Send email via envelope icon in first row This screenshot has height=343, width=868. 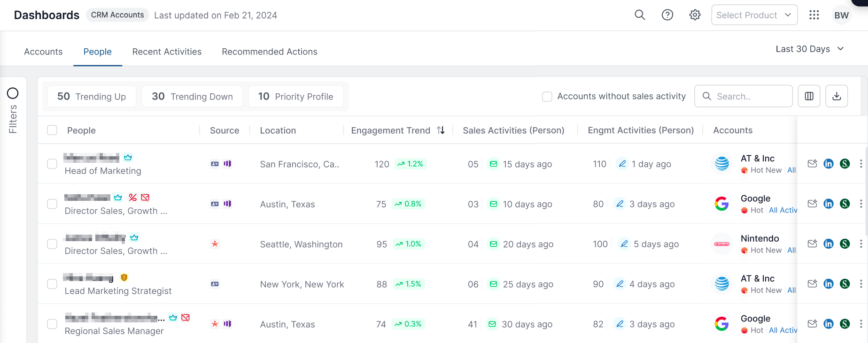point(812,164)
